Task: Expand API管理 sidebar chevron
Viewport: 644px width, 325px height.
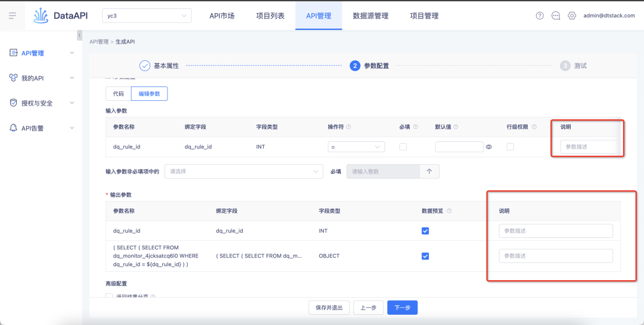Action: (72, 53)
